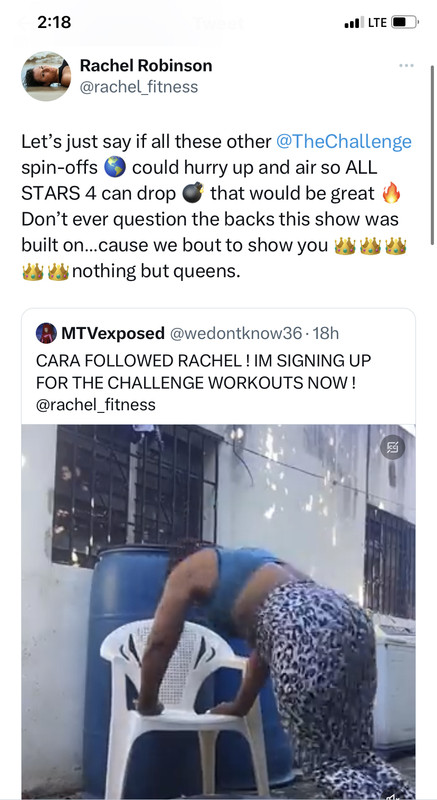This screenshot has height=800, width=437.
Task: Tap the fire emoji in the tweet
Action: (x=391, y=194)
